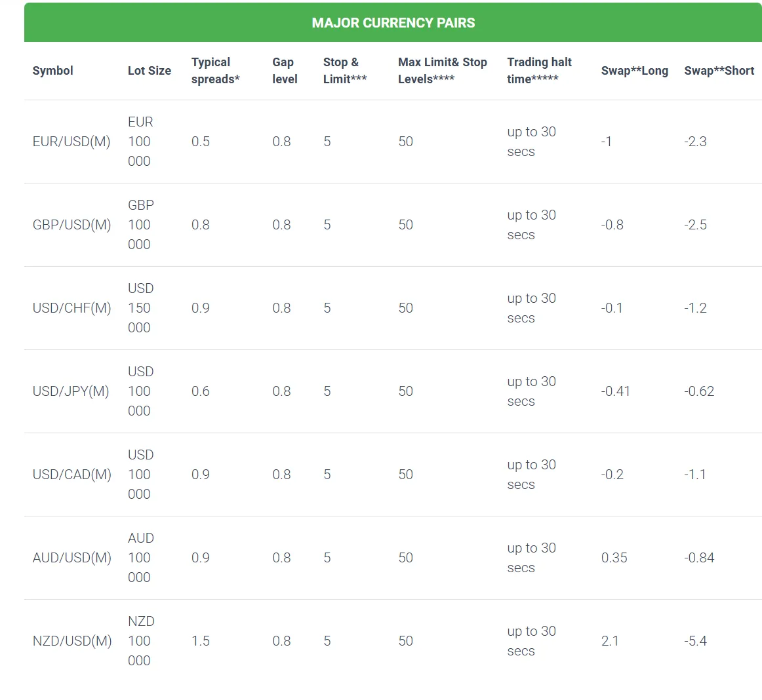This screenshot has height=700, width=762.
Task: Click the Max Limit& Stop Levels**** header
Action: point(442,70)
